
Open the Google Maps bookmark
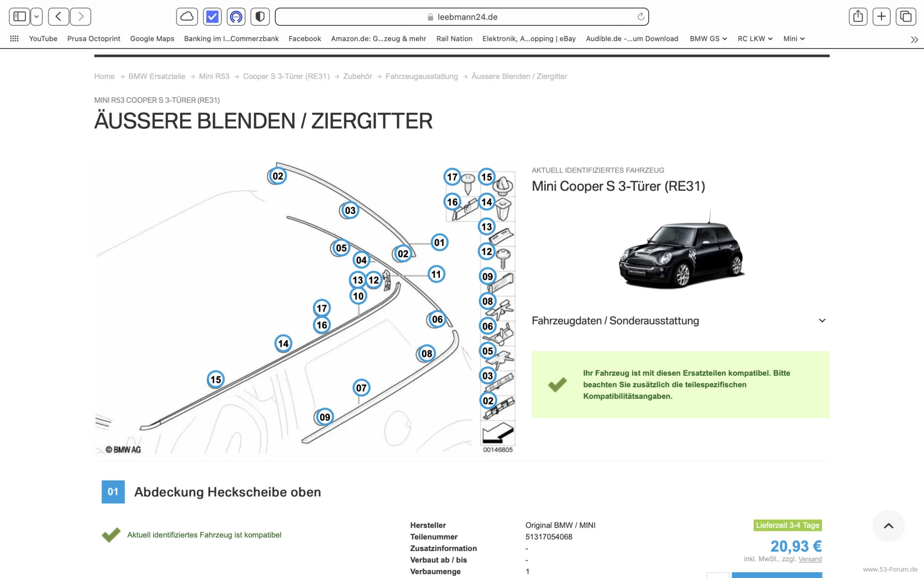[x=152, y=39]
